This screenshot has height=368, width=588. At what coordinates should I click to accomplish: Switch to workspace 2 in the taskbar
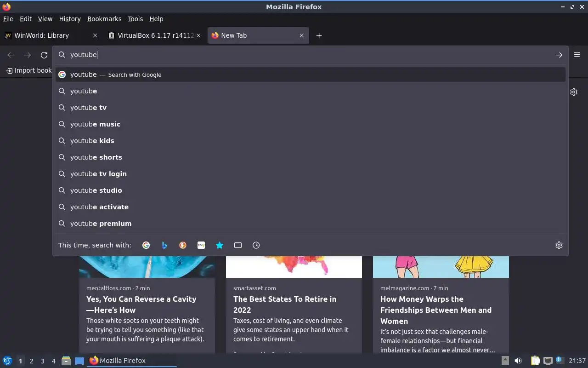click(x=31, y=361)
